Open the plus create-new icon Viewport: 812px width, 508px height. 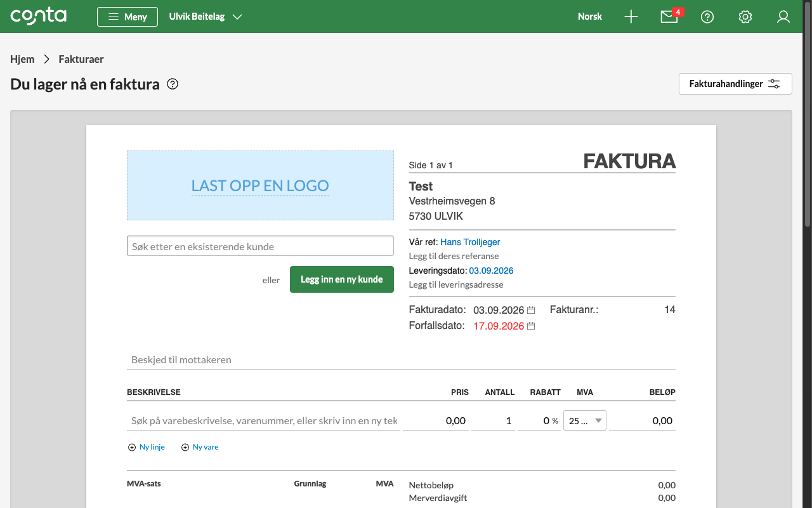(631, 17)
